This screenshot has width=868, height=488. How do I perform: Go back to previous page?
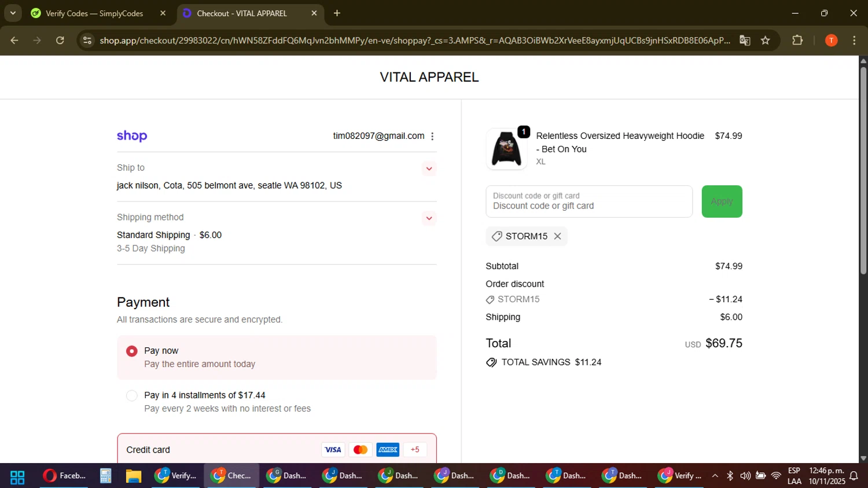(x=14, y=41)
